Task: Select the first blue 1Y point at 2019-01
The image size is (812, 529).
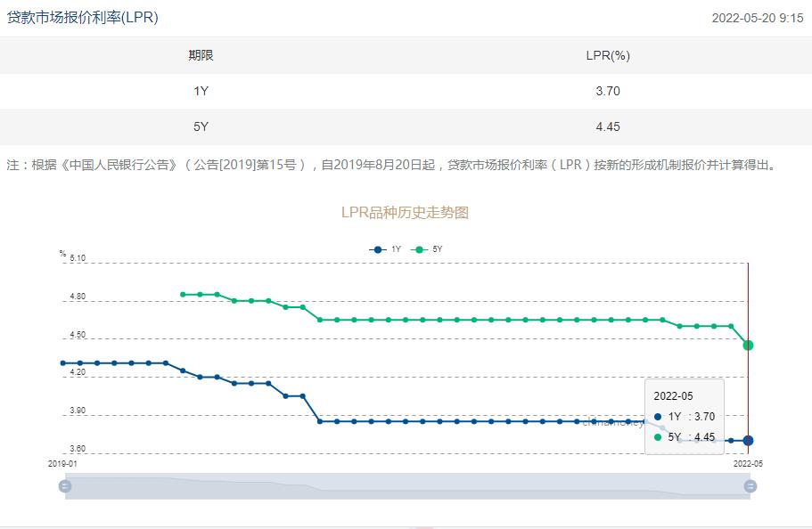Action: coord(63,363)
